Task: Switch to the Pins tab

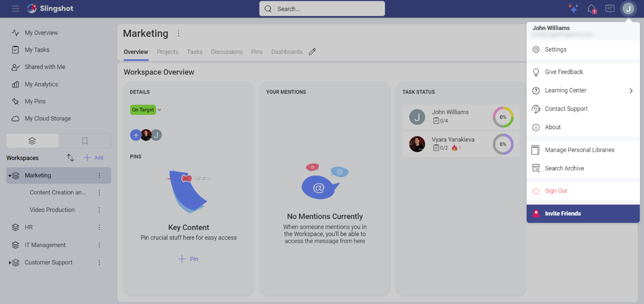Action: (257, 52)
